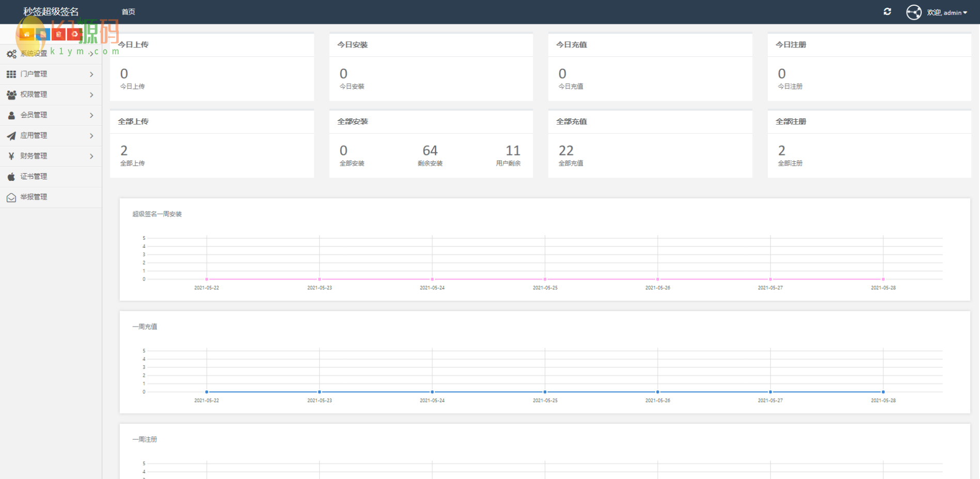Click the blue 2021-05-22 point in recharge chart

point(207,392)
